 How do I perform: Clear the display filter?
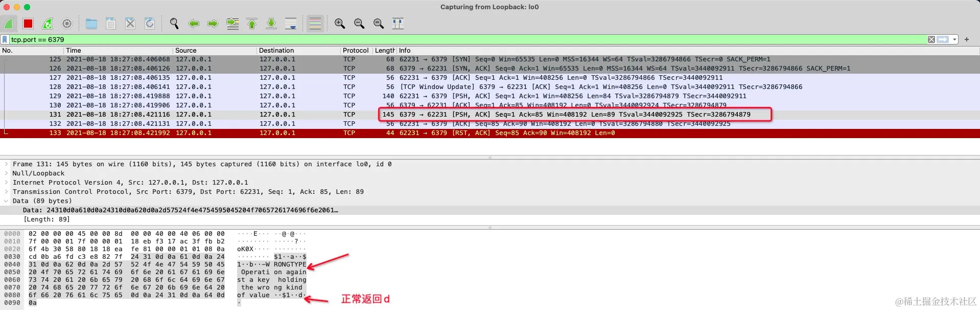tap(931, 39)
